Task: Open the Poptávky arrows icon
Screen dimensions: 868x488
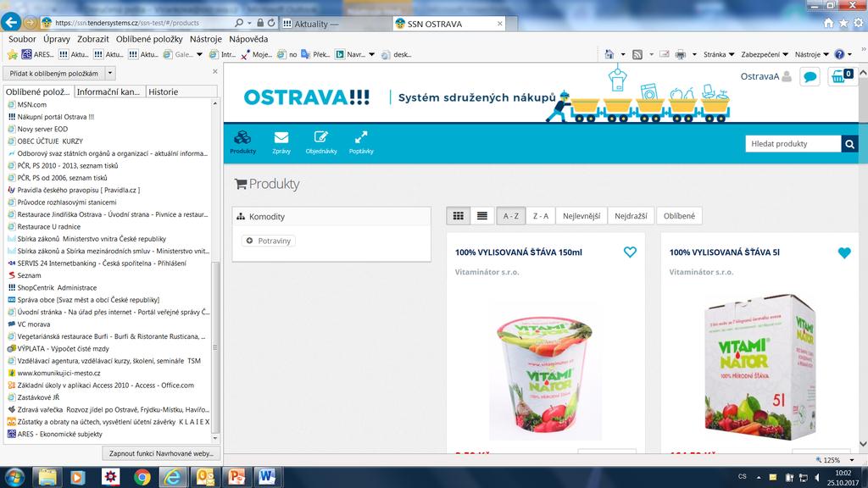Action: coord(361,142)
